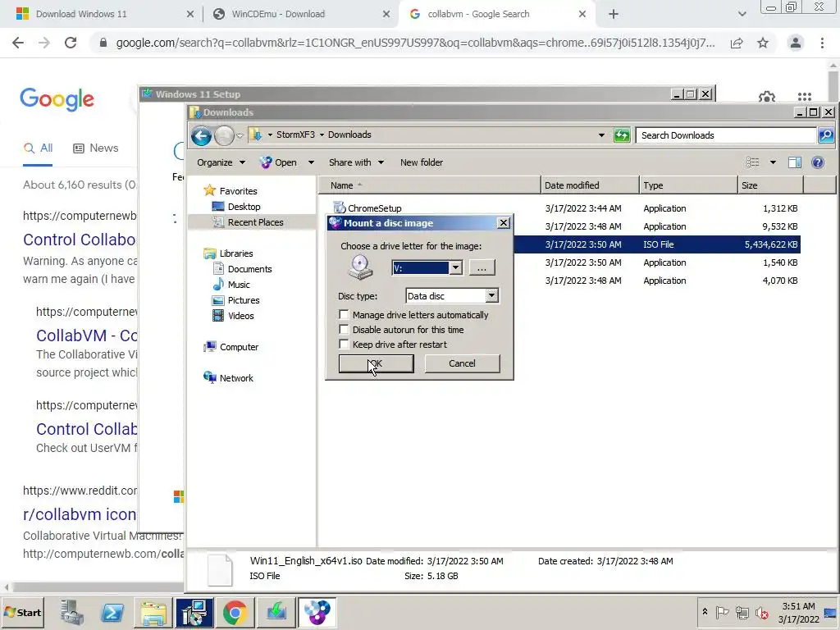840x630 pixels.
Task: Expand the Open button dropdown arrow
Action: pos(311,162)
